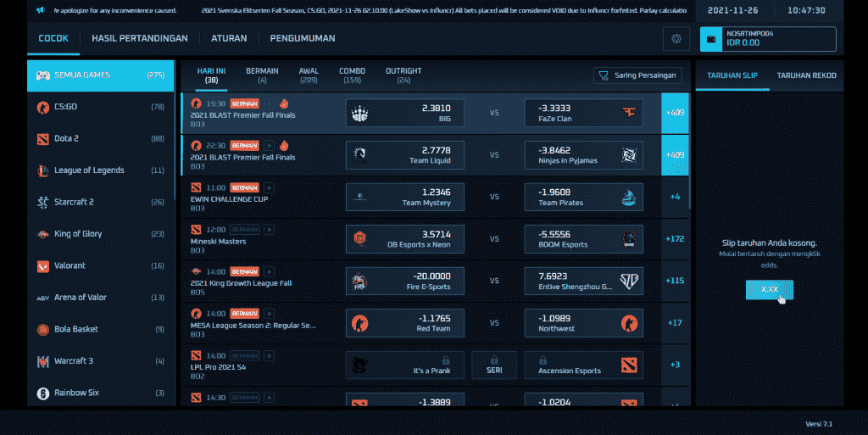This screenshot has width=868, height=435.
Task: Select Bola Basket category
Action: [x=101, y=329]
